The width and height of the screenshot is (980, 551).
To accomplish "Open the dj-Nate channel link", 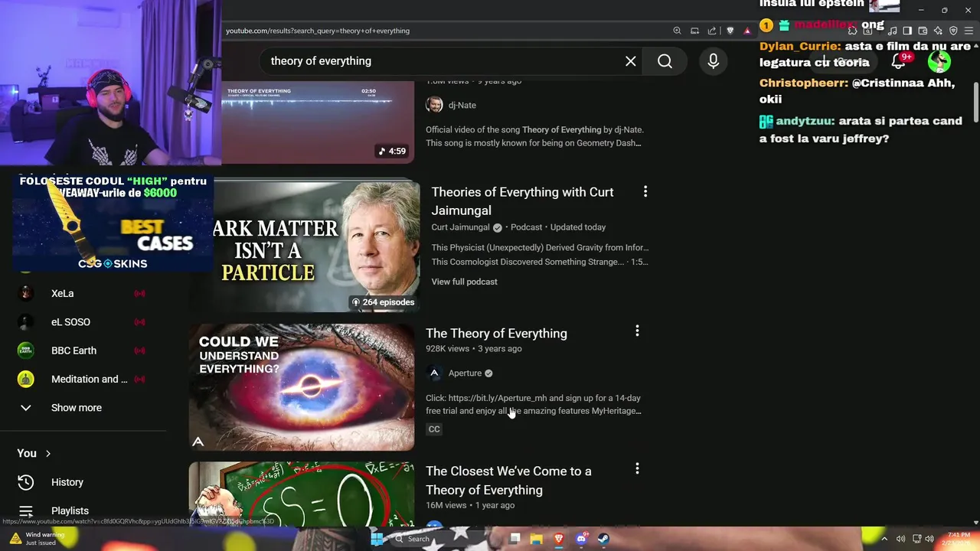I will pos(462,105).
